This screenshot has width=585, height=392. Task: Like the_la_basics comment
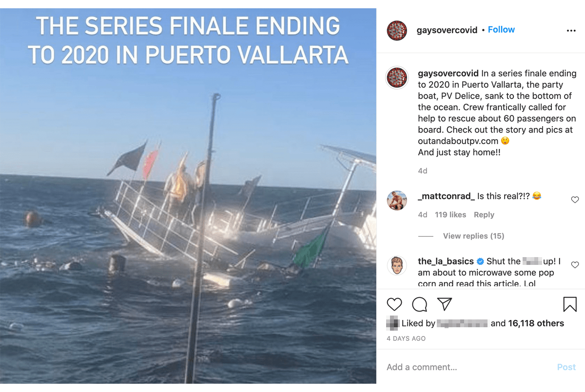[x=575, y=265]
